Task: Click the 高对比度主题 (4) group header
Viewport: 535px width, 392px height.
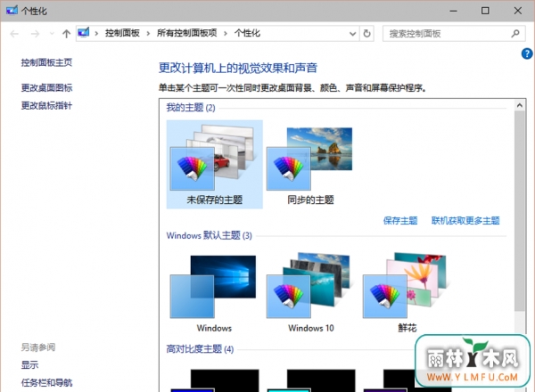Action: point(200,349)
